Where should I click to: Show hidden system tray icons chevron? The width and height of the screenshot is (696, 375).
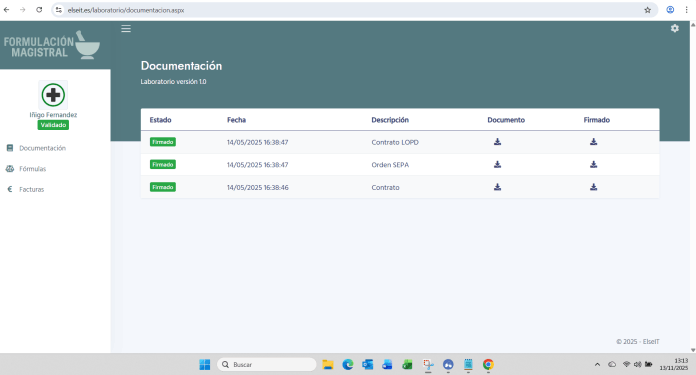click(597, 365)
